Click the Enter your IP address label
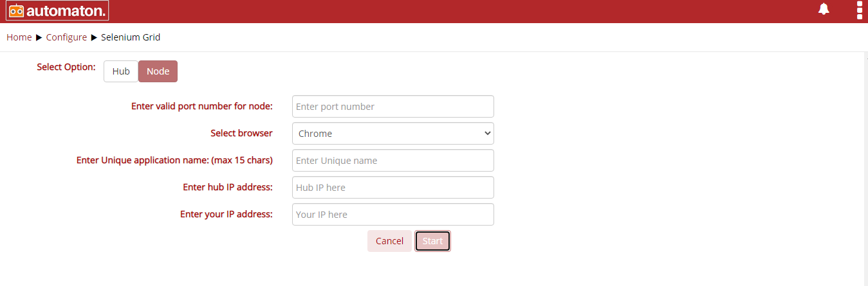This screenshot has height=286, width=868. tap(226, 214)
